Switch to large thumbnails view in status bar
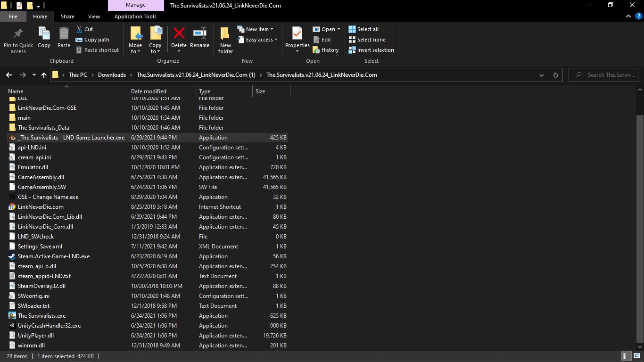Viewport: 644px width, 362px height. [636, 356]
